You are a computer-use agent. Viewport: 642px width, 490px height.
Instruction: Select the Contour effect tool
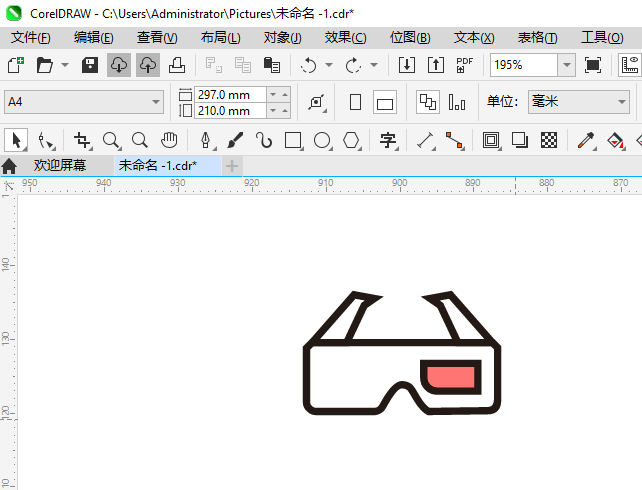tap(491, 140)
